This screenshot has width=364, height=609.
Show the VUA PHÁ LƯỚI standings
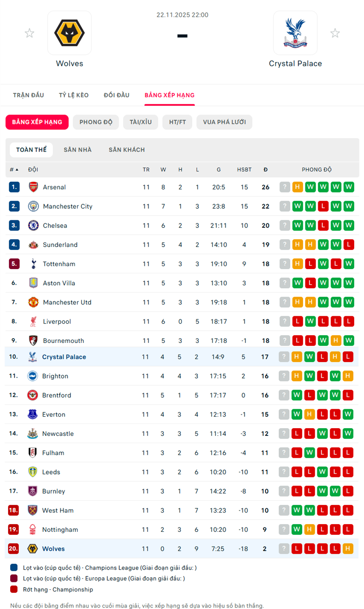coord(224,122)
